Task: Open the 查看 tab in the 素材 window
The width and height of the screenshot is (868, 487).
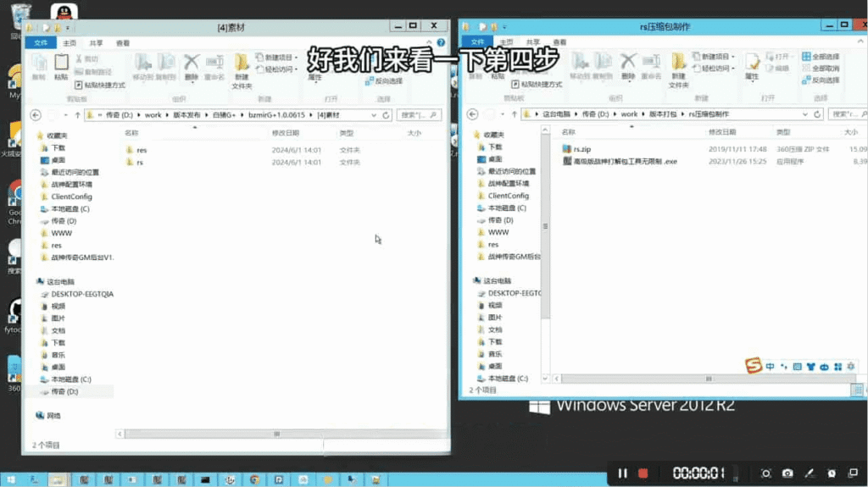Action: [x=123, y=43]
